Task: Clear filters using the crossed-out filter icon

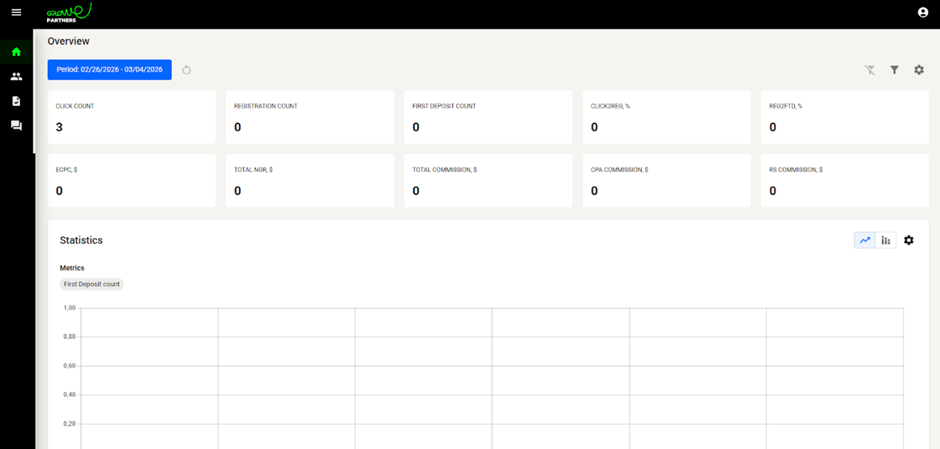Action: [870, 70]
